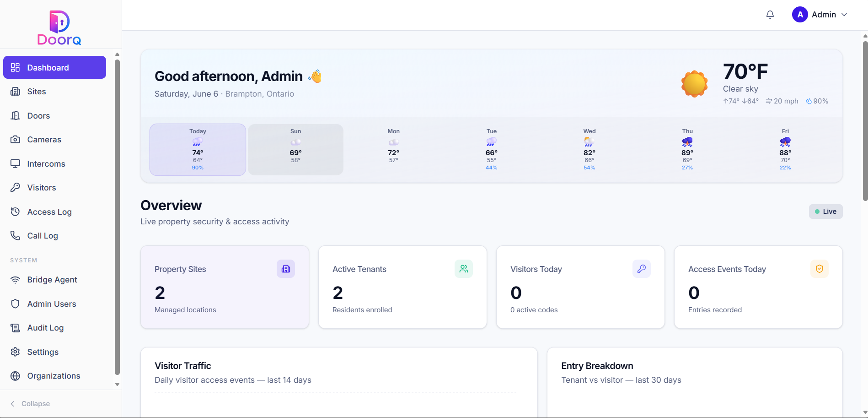This screenshot has width=868, height=418.
Task: Click the 70°F temperature reading
Action: [745, 71]
